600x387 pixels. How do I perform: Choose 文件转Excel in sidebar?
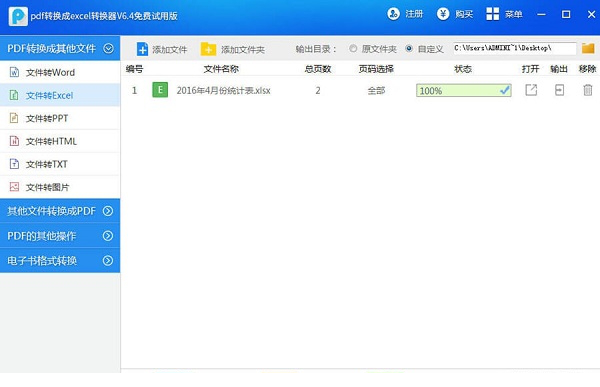[60, 95]
